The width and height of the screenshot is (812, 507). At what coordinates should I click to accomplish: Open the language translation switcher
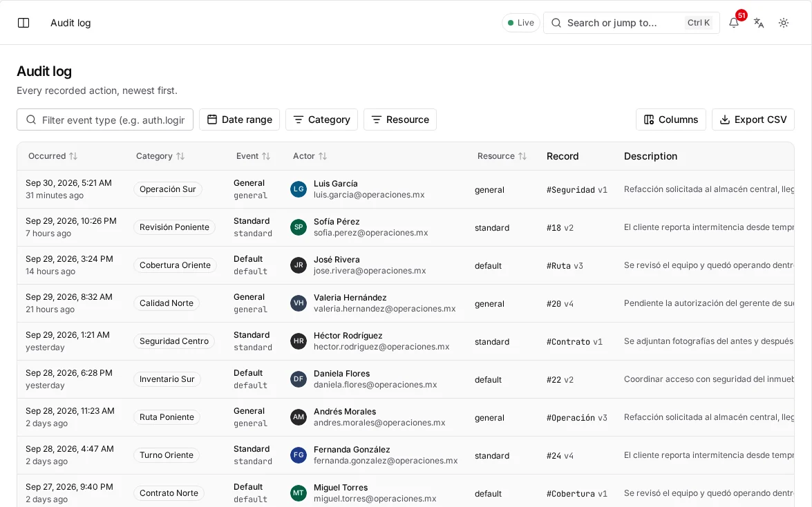click(759, 23)
